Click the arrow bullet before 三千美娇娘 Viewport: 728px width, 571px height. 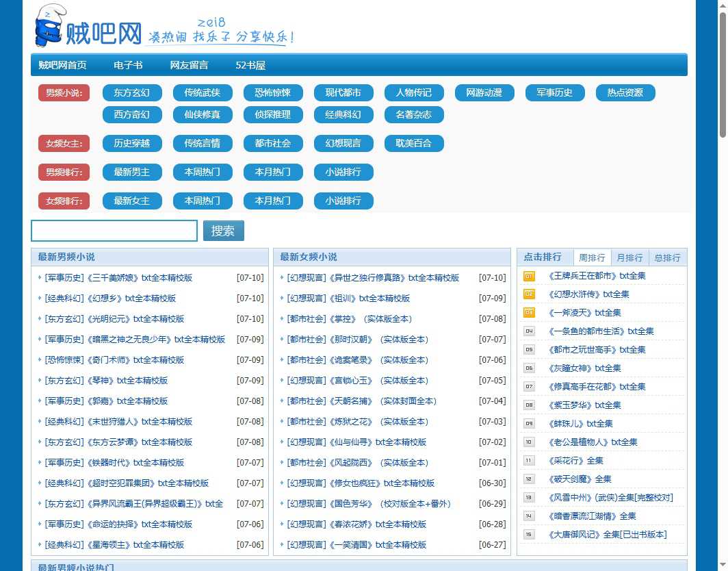[x=40, y=278]
